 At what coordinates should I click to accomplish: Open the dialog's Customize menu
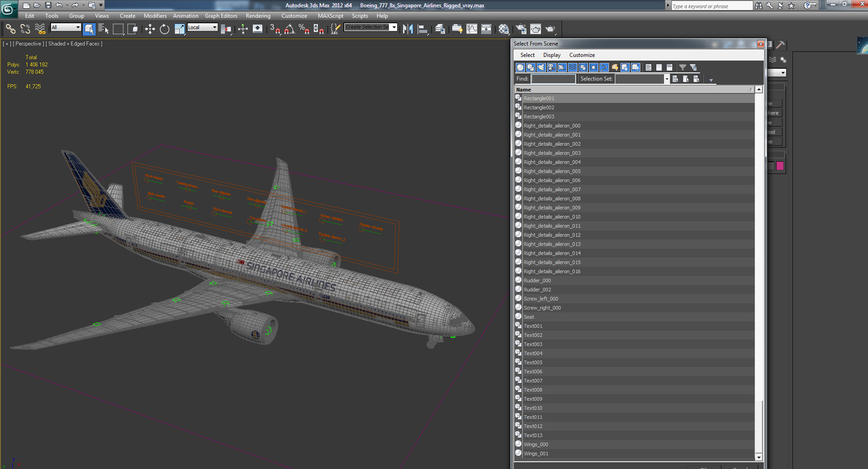point(582,55)
